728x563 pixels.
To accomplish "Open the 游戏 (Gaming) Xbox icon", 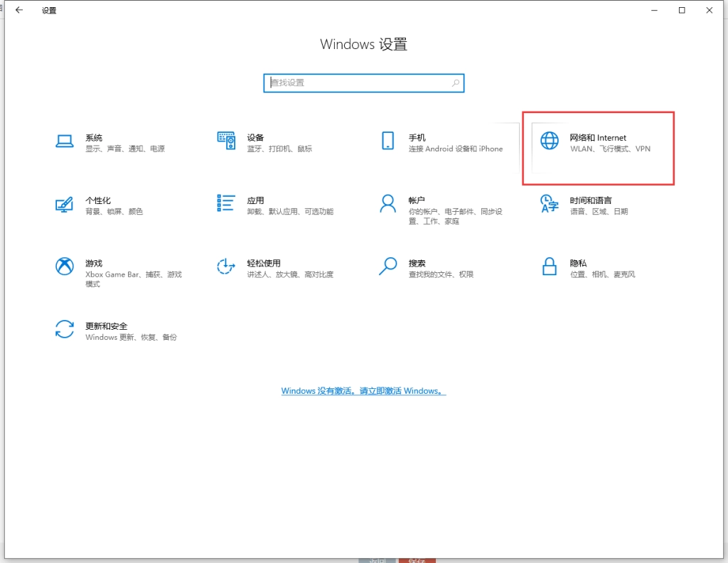I will click(65, 267).
